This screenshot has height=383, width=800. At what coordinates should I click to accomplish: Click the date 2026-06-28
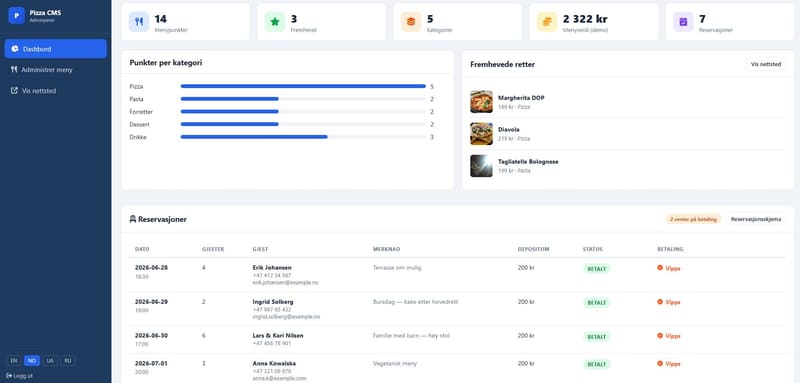point(151,267)
